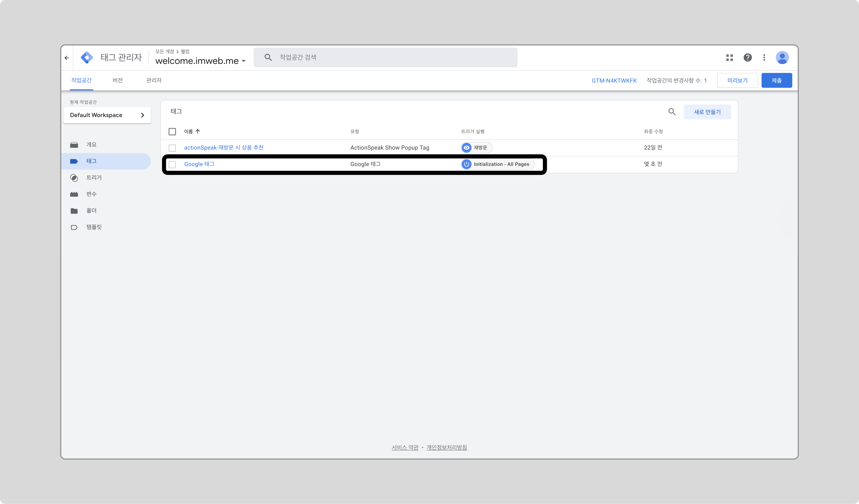Click the 트리거 실행 column header
This screenshot has width=859, height=504.
pyautogui.click(x=472, y=132)
